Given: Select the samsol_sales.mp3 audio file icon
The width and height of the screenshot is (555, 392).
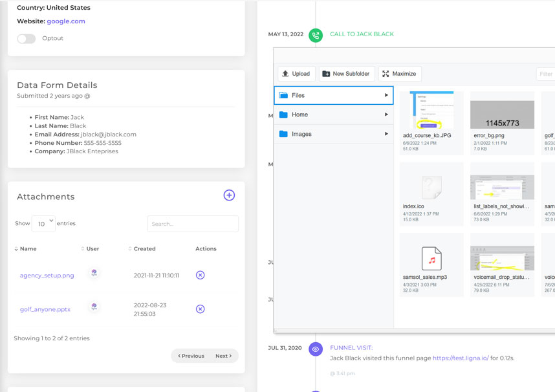Looking at the screenshot, I should [431, 258].
